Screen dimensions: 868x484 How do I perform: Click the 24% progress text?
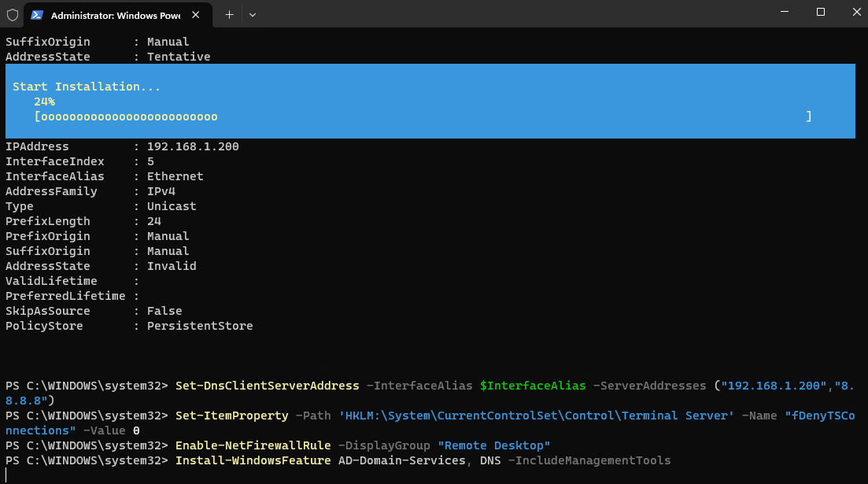[x=44, y=102]
